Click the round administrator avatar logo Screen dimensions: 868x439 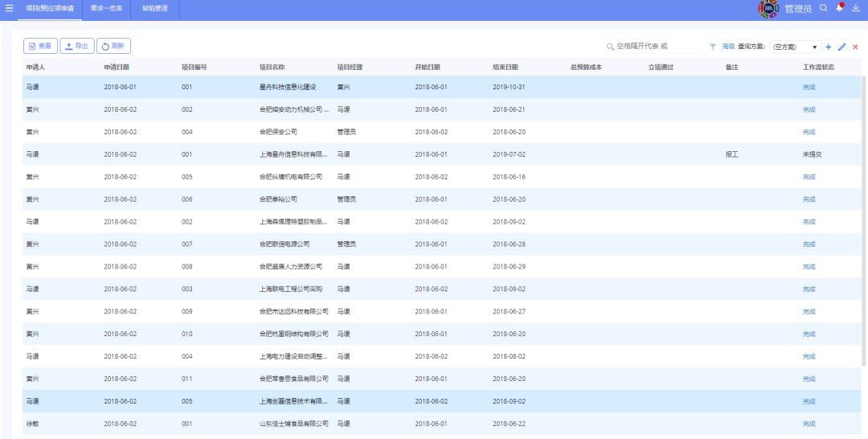(768, 9)
